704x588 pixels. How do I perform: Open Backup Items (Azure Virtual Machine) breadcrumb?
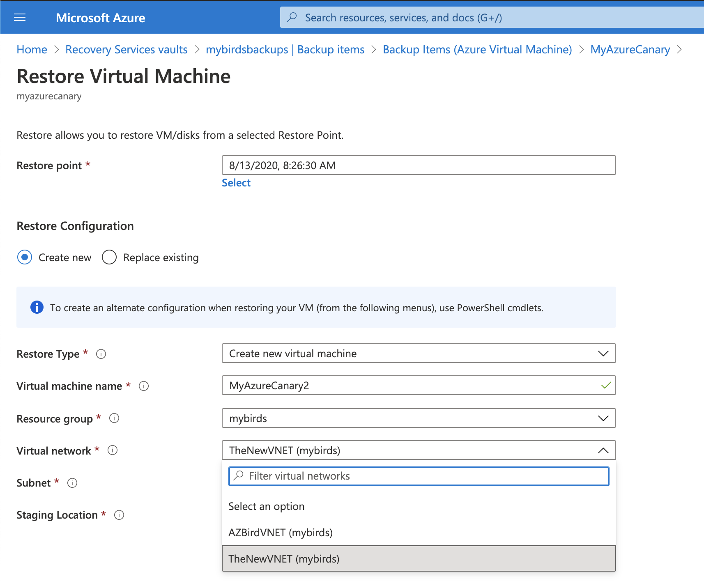click(x=477, y=49)
